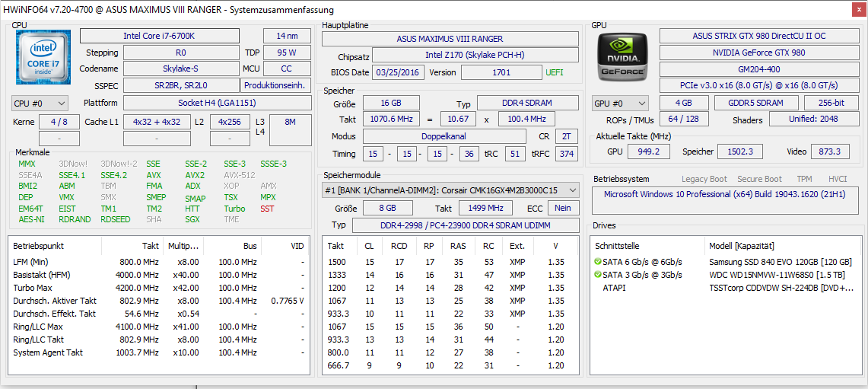Screen dimensions: 868x389
Task: Click the red SST feature flag
Action: tap(267, 209)
